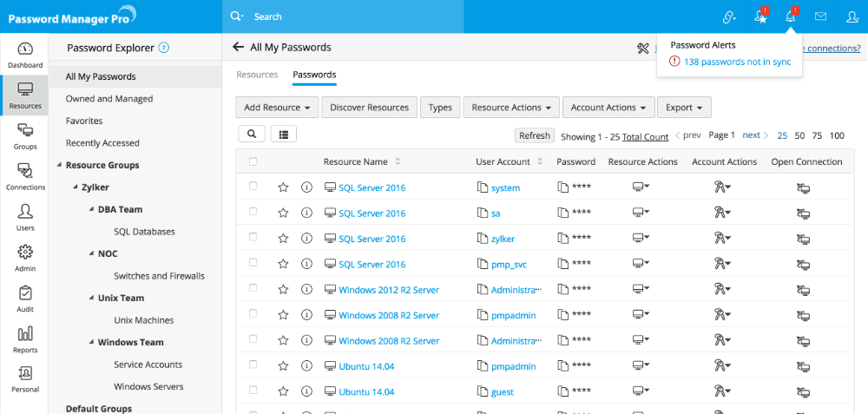Mark SQL Server 2016 system row as favorite

tap(284, 187)
